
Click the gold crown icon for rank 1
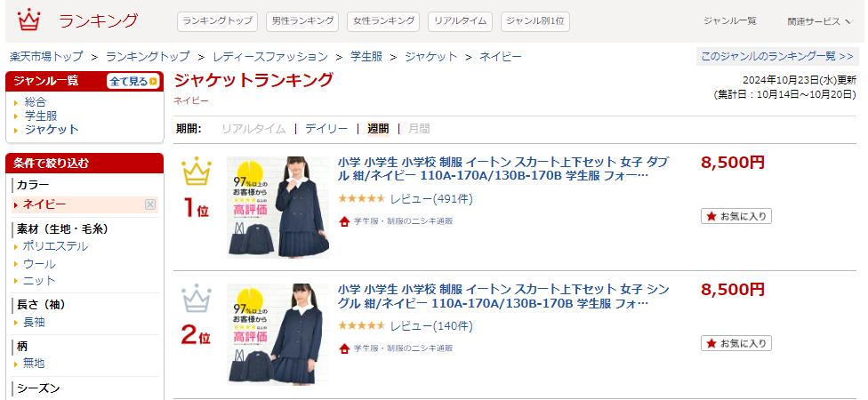click(197, 172)
